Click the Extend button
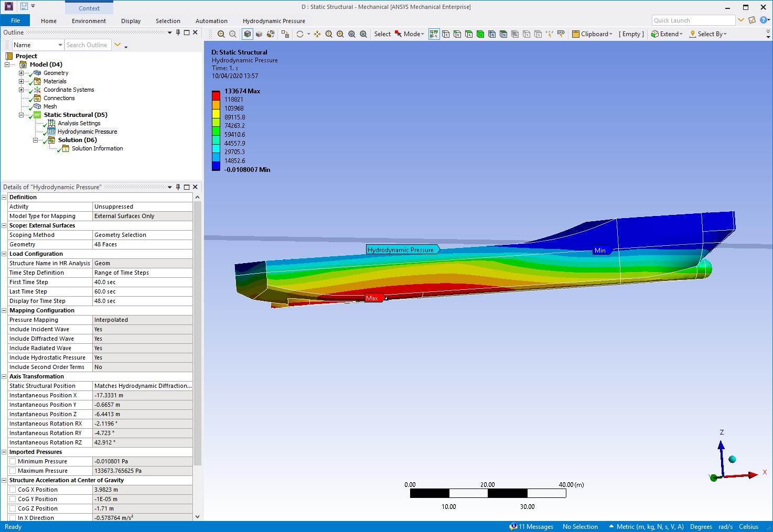Image resolution: width=773 pixels, height=532 pixels. point(667,34)
